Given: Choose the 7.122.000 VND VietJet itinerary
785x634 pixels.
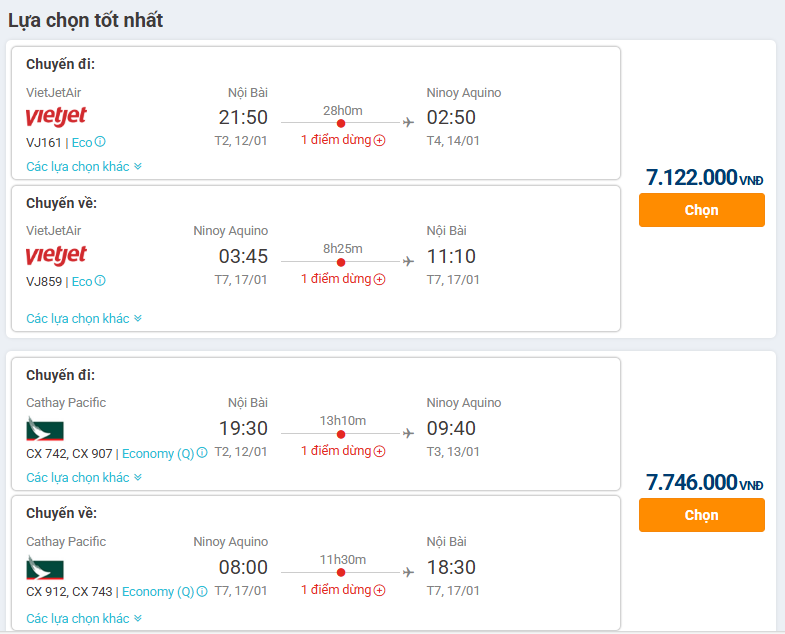Looking at the screenshot, I should tap(701, 210).
